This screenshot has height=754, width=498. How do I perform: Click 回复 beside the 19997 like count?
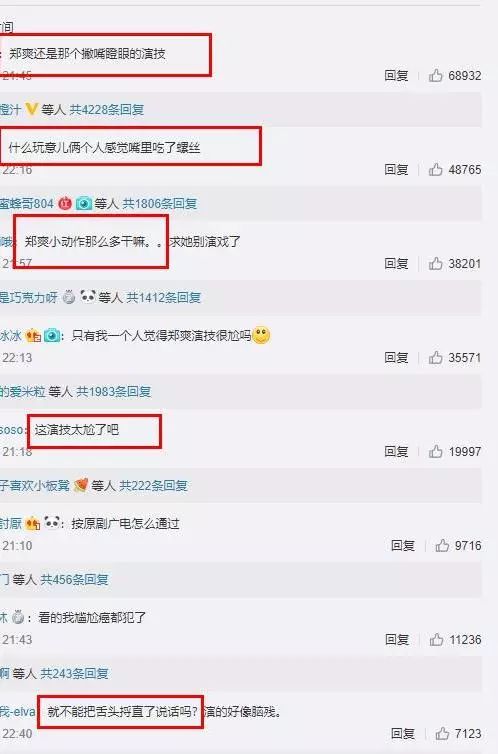coord(396,451)
